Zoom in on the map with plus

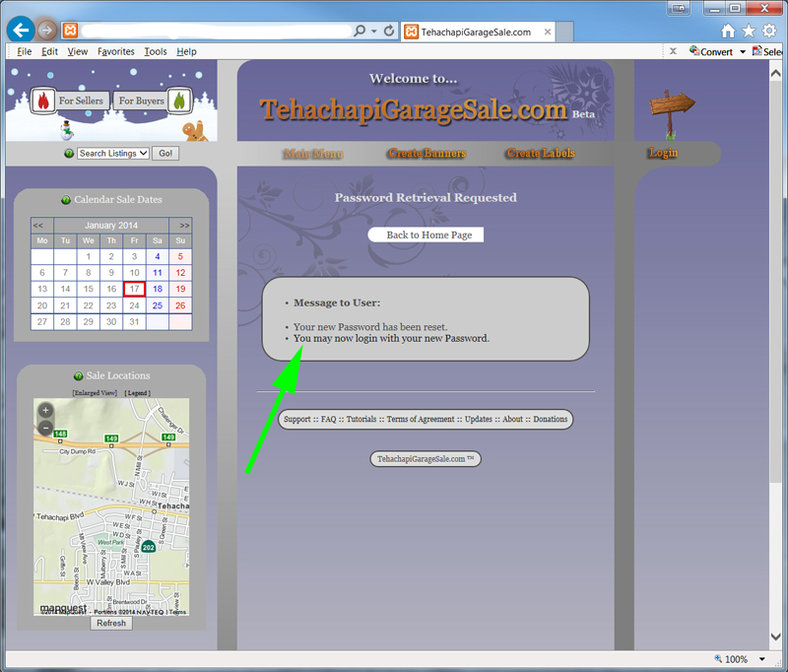click(x=45, y=411)
